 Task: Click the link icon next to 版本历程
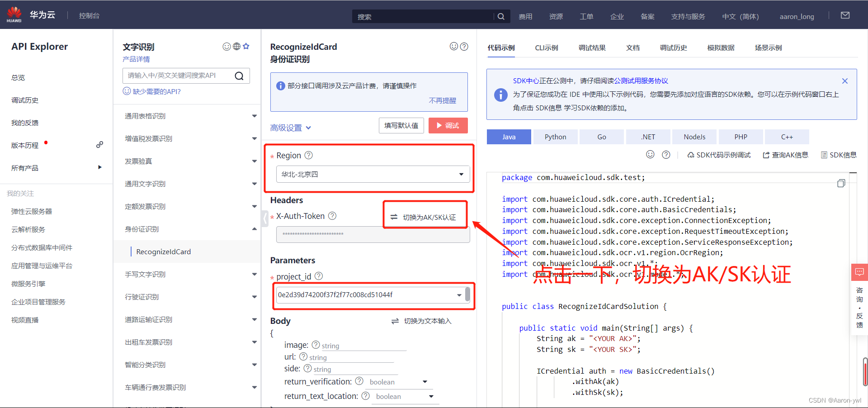click(x=99, y=145)
